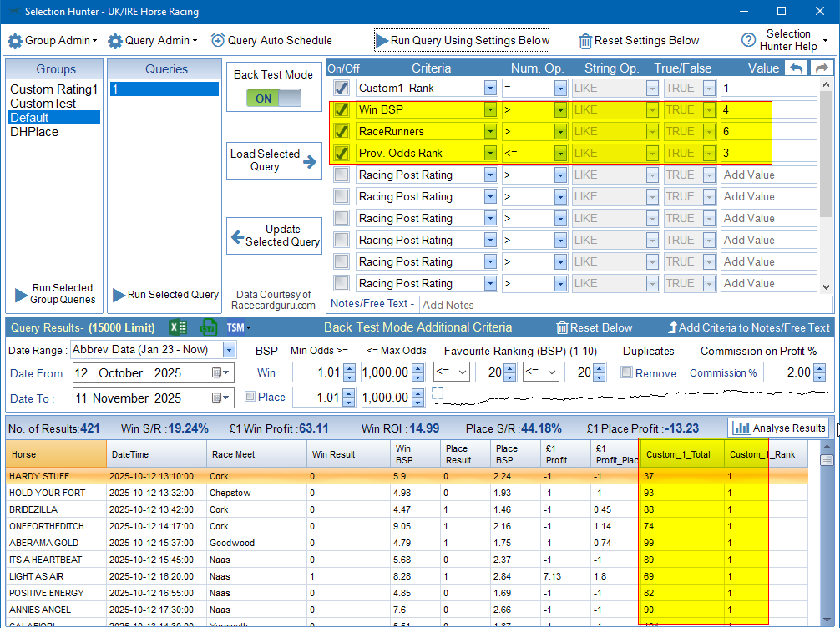Tick the Place BSP checkbox
The image size is (840, 628).
tap(250, 398)
